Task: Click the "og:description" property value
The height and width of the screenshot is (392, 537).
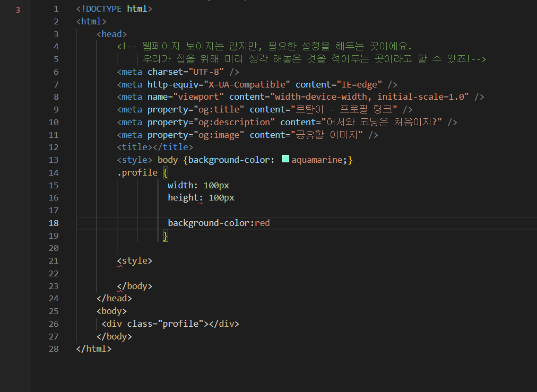Action: pyautogui.click(x=234, y=122)
